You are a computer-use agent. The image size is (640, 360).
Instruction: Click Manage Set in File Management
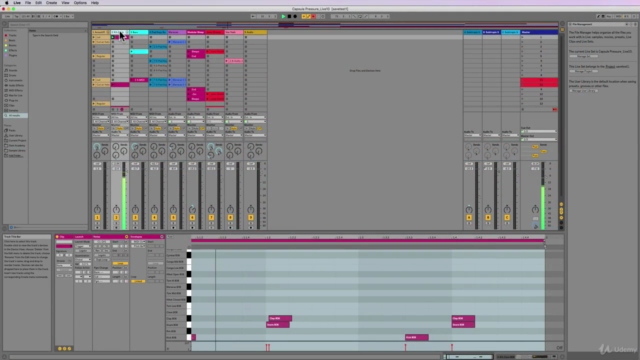(x=583, y=56)
